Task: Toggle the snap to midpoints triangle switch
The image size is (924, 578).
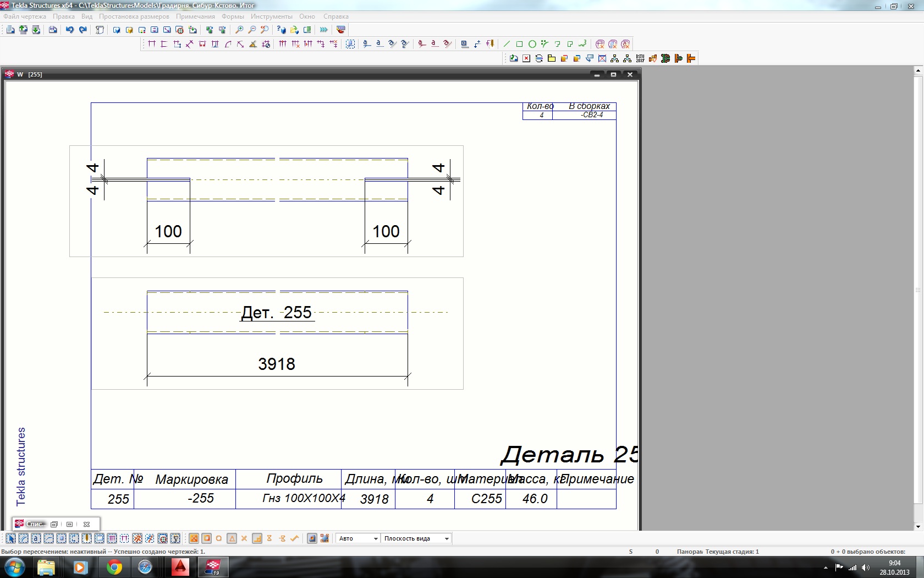Action: 232,538
